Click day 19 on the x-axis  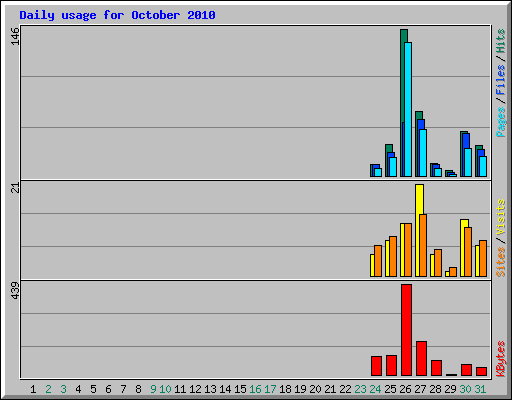(300, 389)
